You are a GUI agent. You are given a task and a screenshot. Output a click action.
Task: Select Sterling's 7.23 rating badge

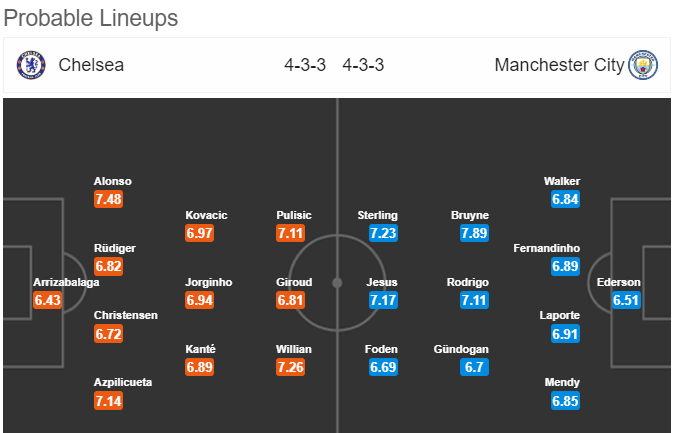pos(383,233)
